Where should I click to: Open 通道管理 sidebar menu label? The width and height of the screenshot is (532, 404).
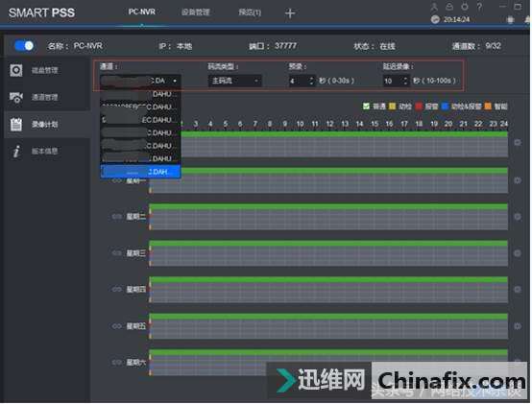pyautogui.click(x=45, y=97)
